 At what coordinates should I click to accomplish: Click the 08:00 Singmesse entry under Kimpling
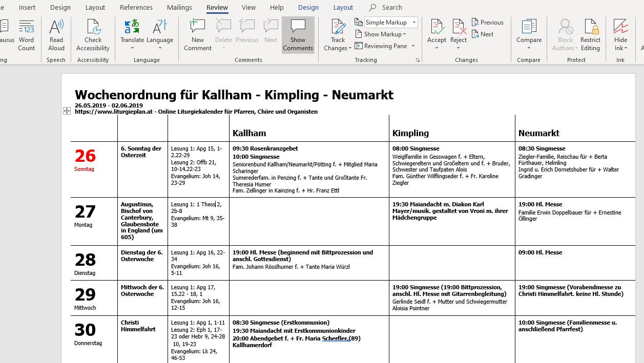pyautogui.click(x=416, y=148)
